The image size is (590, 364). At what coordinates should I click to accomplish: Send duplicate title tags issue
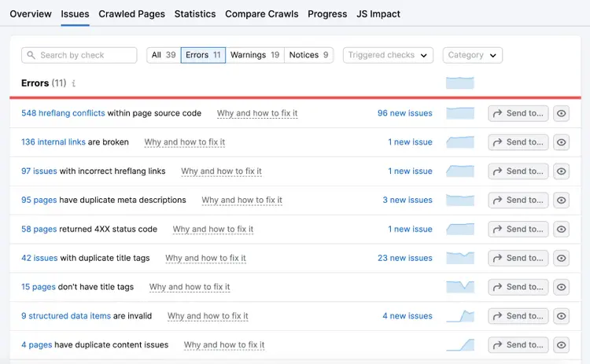[518, 258]
